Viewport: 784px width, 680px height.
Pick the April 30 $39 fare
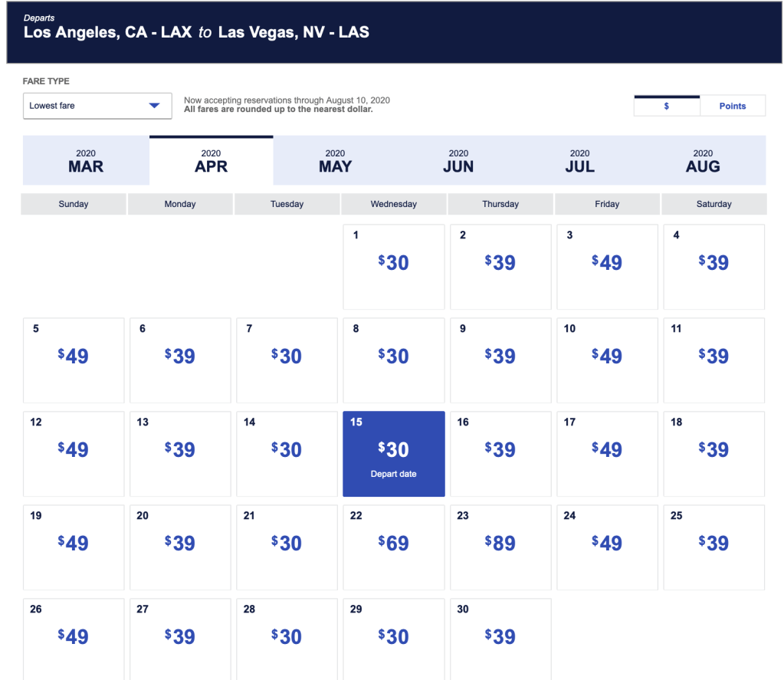[500, 639]
